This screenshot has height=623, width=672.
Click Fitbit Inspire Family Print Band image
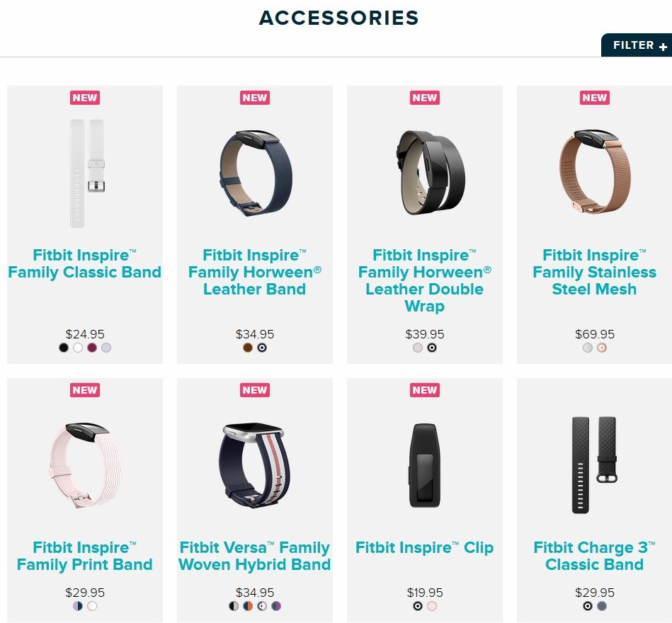coord(85,465)
